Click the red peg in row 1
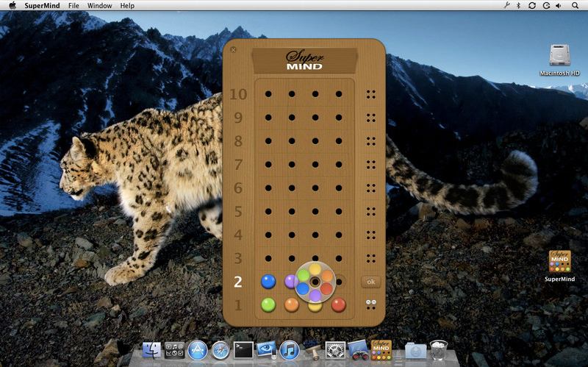Image resolution: width=588 pixels, height=367 pixels. click(338, 305)
